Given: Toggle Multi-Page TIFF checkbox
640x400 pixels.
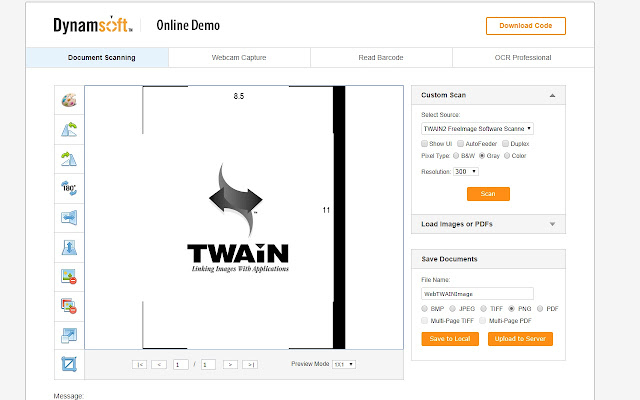Looking at the screenshot, I should (424, 321).
